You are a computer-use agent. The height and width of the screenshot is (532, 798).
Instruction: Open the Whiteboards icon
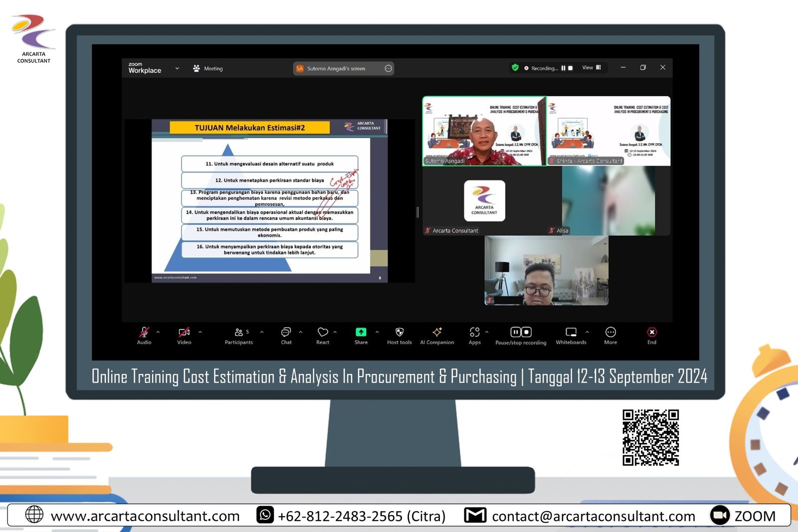coord(571,333)
